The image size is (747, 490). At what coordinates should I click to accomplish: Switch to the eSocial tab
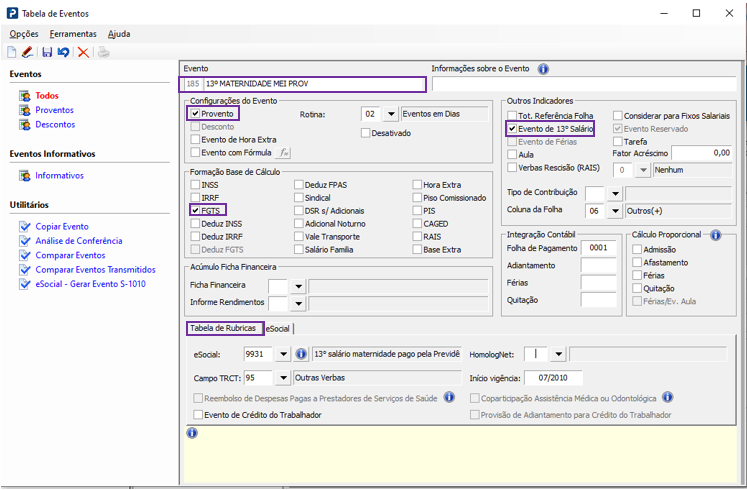tap(278, 328)
